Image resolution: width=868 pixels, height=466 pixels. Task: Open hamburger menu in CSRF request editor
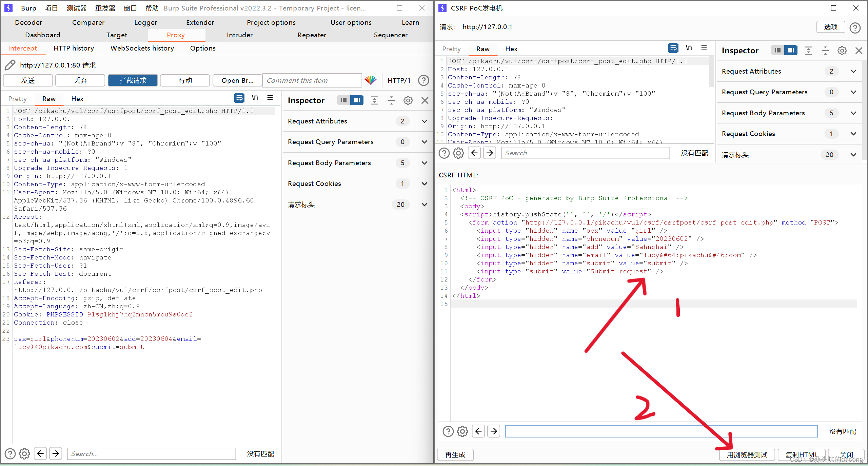click(704, 48)
